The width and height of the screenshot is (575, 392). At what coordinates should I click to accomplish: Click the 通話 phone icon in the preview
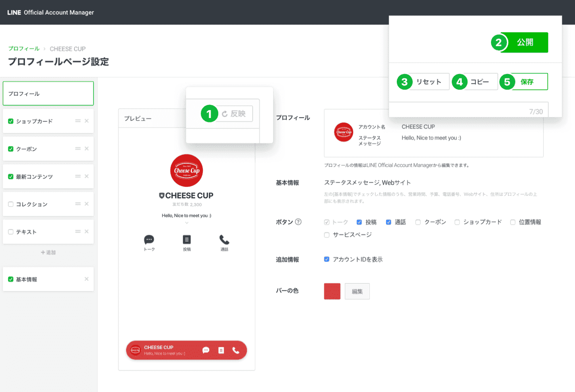[x=224, y=240]
